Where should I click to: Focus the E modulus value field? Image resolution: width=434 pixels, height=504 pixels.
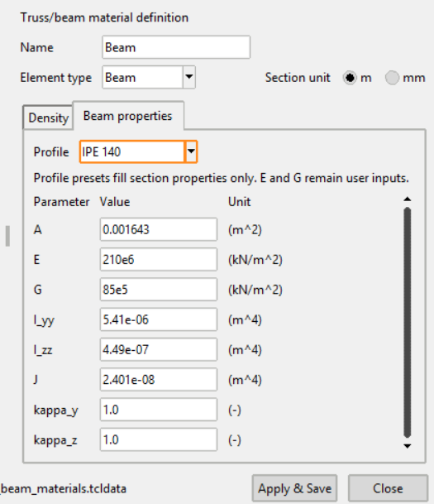point(159,259)
